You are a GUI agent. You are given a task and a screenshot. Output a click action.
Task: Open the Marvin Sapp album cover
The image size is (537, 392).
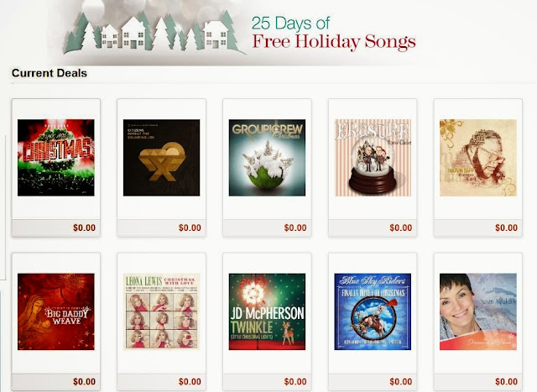[x=478, y=158]
